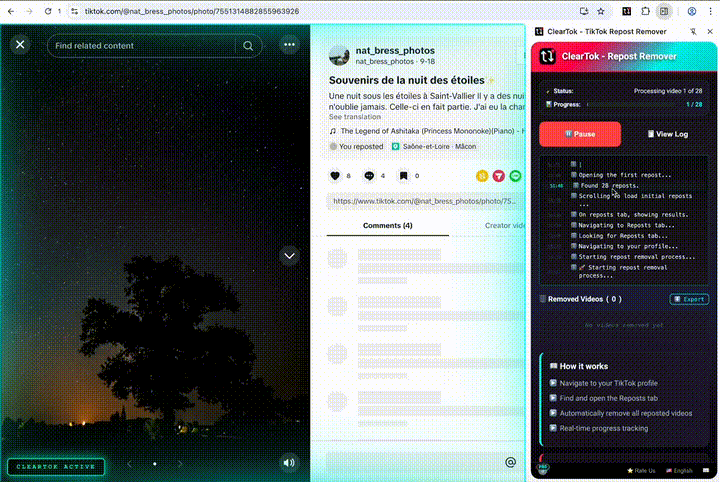Viewport: 720px width, 482px height.
Task: Click See translation under the caption
Action: (354, 117)
